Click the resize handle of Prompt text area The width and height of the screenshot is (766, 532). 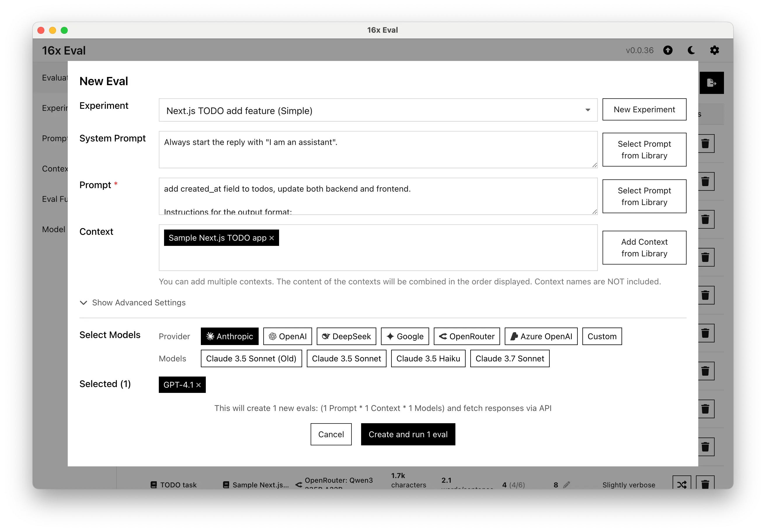pos(595,212)
